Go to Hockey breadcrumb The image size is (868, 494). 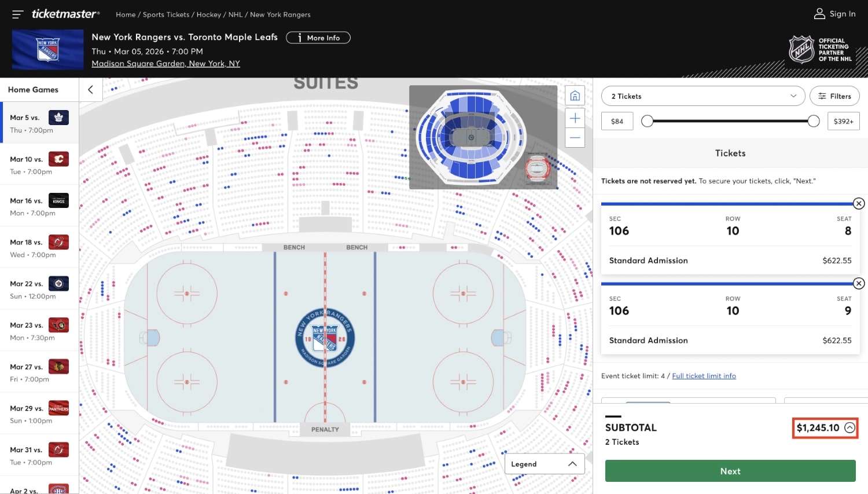pyautogui.click(x=209, y=14)
